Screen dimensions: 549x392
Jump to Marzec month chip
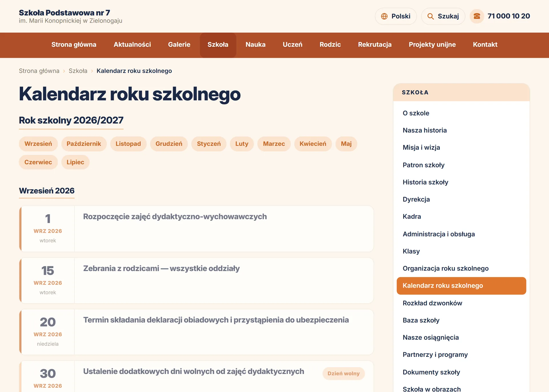click(274, 144)
